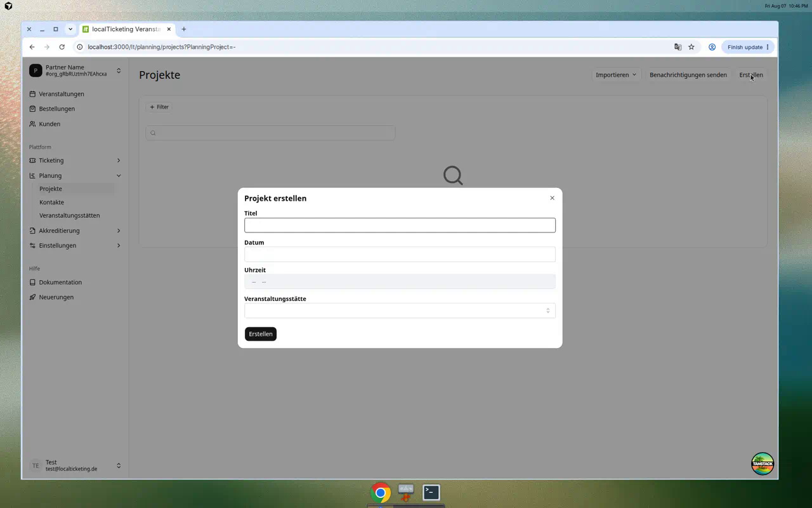This screenshot has width=812, height=508.
Task: Open the terminal from the dock
Action: [431, 492]
